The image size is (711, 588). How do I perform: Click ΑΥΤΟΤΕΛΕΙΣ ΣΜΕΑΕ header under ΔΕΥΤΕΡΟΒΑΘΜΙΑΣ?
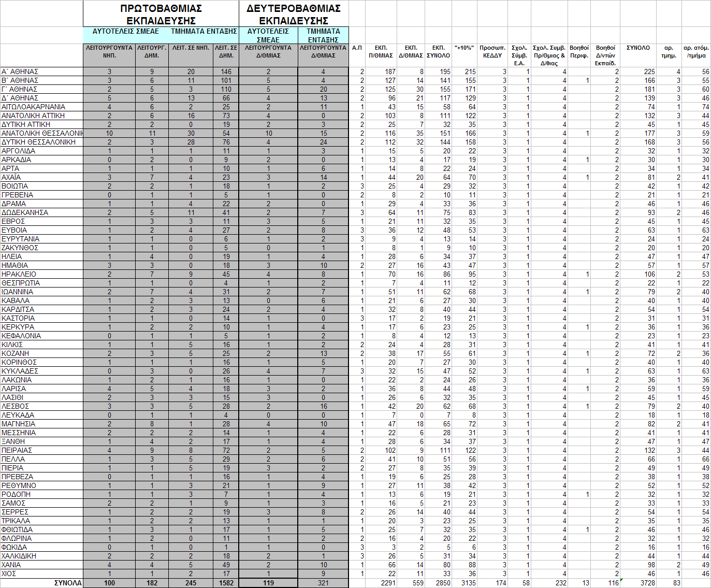click(268, 35)
